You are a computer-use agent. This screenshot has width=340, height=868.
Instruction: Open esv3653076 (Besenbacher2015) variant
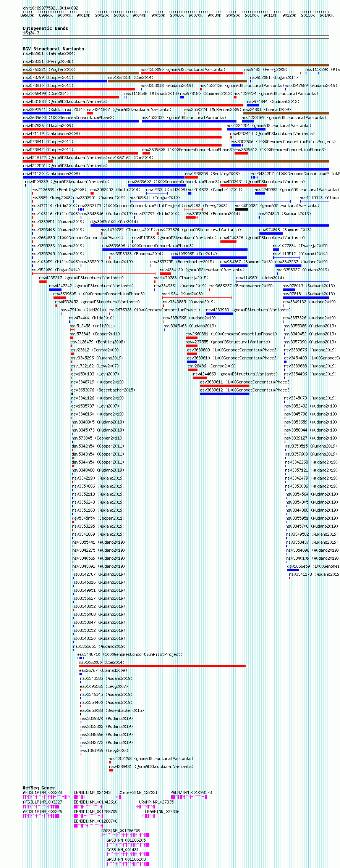coord(103,390)
